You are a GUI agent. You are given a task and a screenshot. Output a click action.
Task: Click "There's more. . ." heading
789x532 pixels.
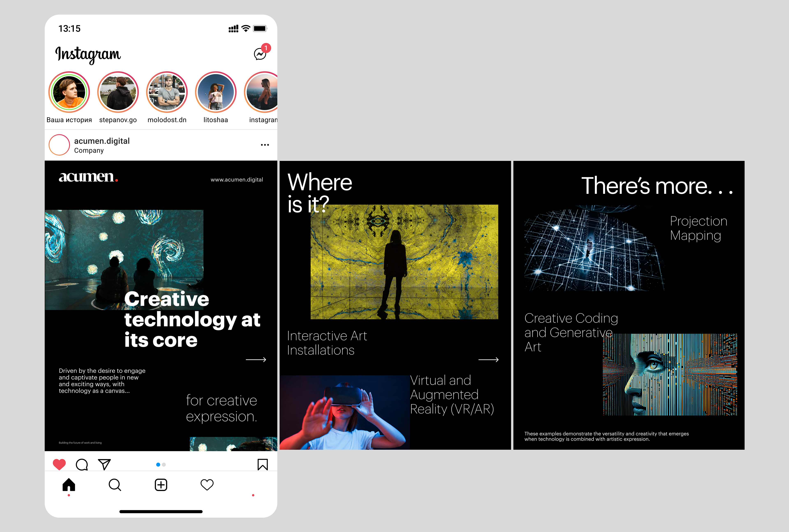coord(657,186)
